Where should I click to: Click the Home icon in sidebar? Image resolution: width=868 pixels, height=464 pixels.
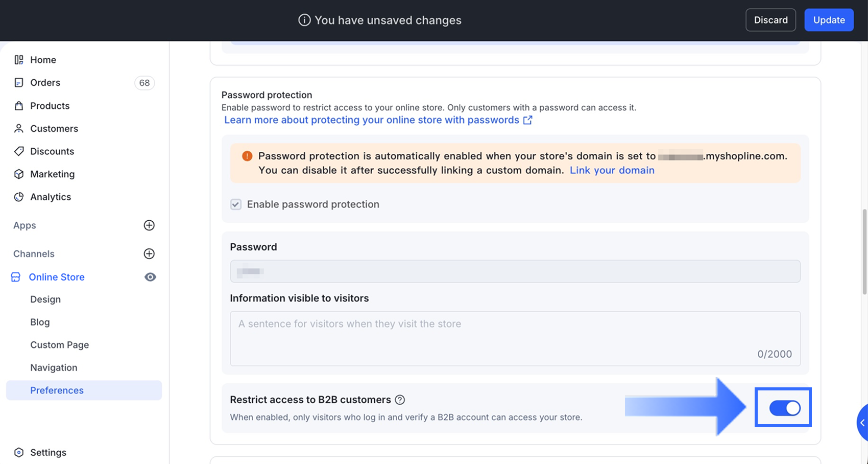[x=19, y=60]
